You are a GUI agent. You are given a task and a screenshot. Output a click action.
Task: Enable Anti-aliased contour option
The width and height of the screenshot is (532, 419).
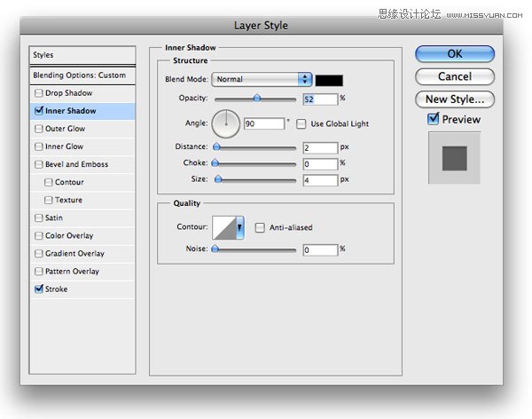point(260,227)
